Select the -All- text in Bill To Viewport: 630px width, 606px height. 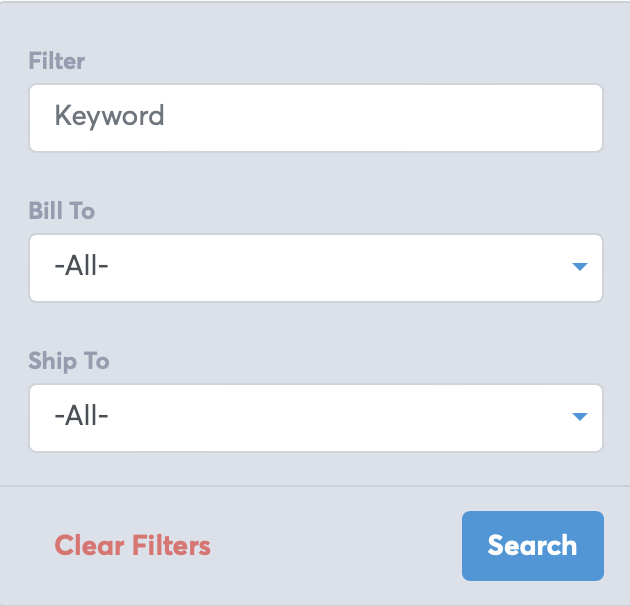81,266
